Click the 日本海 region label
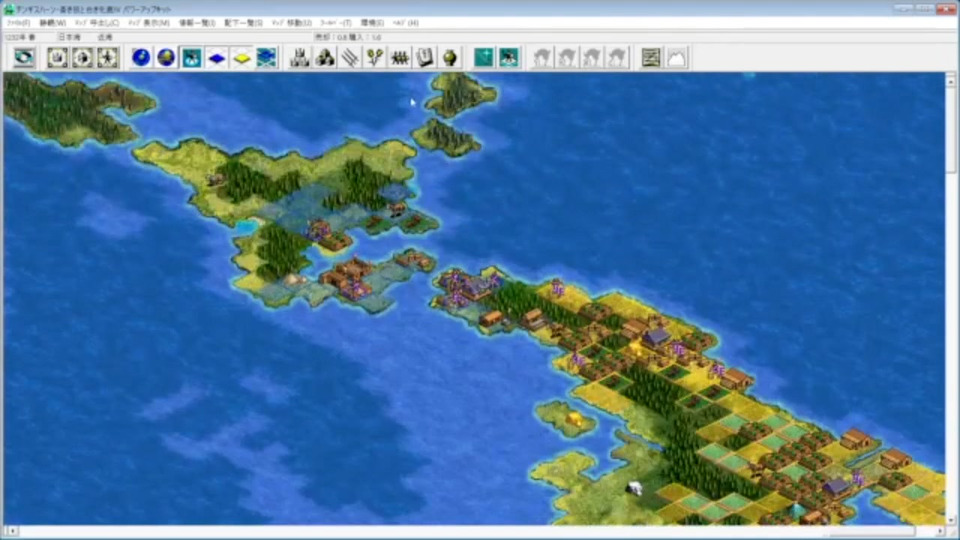Viewport: 960px width, 540px height. (x=69, y=37)
